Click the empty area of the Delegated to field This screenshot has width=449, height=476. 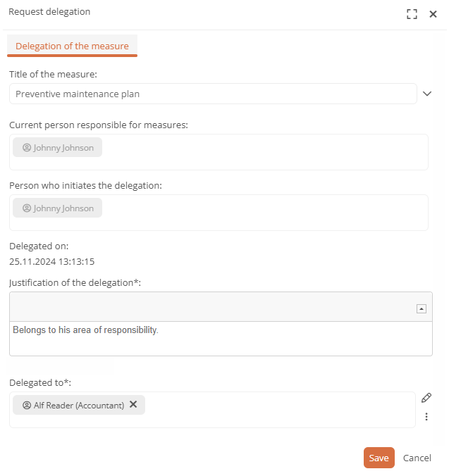[280, 410]
